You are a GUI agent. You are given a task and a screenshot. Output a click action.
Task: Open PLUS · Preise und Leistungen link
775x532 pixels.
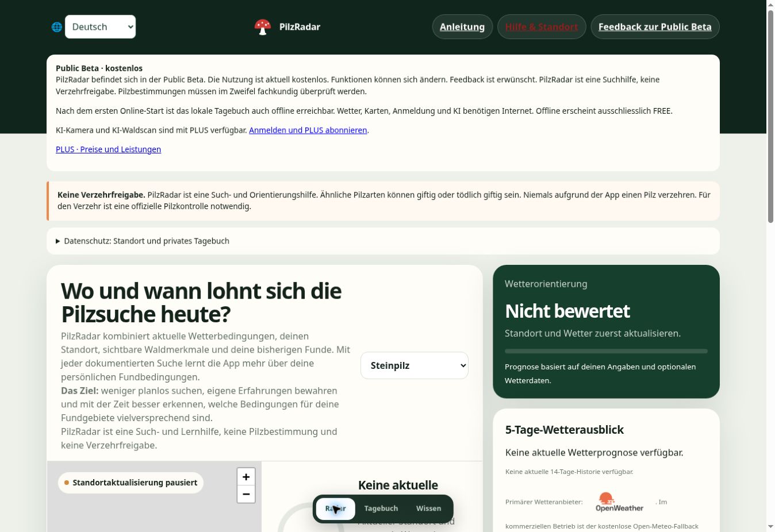pyautogui.click(x=108, y=149)
